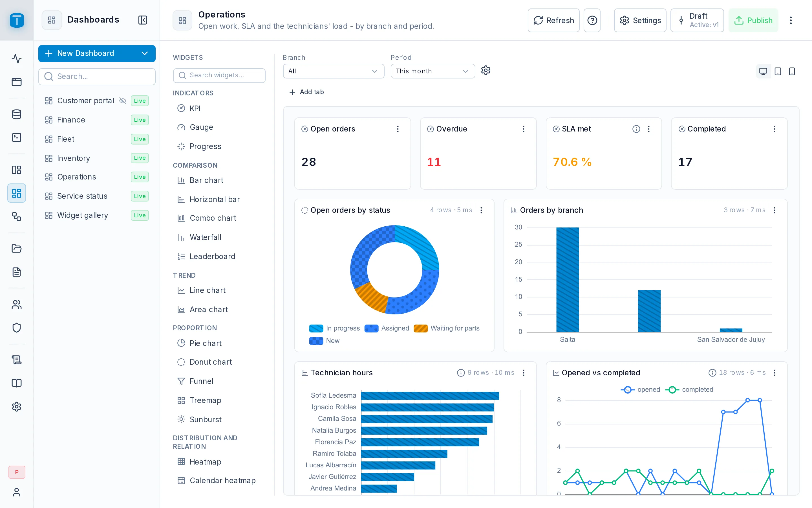Open the Inventory dashboard
The width and height of the screenshot is (812, 508).
click(x=97, y=158)
